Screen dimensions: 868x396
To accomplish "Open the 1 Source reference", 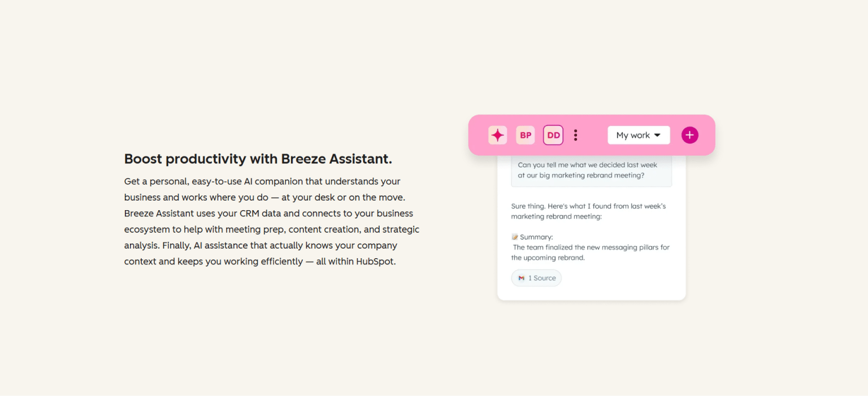I will tap(536, 277).
